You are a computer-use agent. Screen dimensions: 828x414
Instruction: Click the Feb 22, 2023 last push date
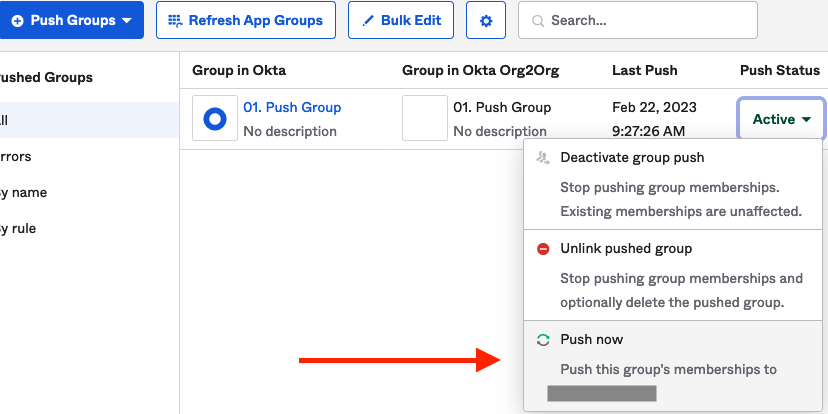pos(654,107)
